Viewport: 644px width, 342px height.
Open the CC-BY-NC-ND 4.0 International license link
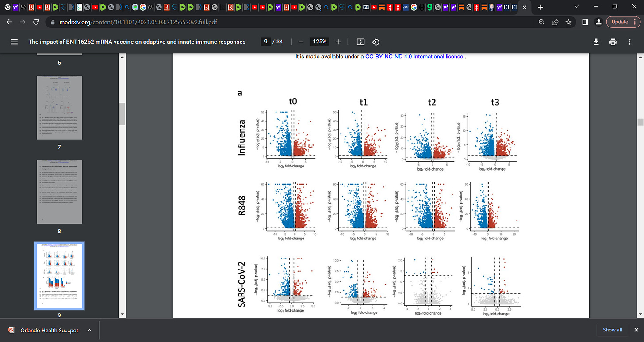pos(414,57)
